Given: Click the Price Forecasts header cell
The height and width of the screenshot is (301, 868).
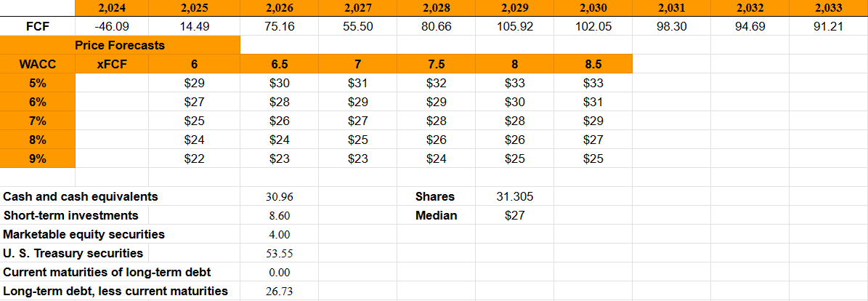Looking at the screenshot, I should (120, 45).
